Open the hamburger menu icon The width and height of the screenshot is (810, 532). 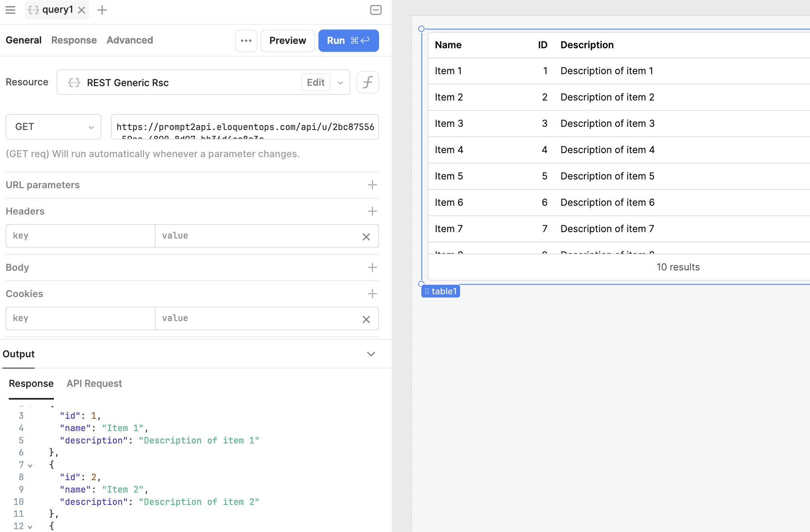(10, 10)
